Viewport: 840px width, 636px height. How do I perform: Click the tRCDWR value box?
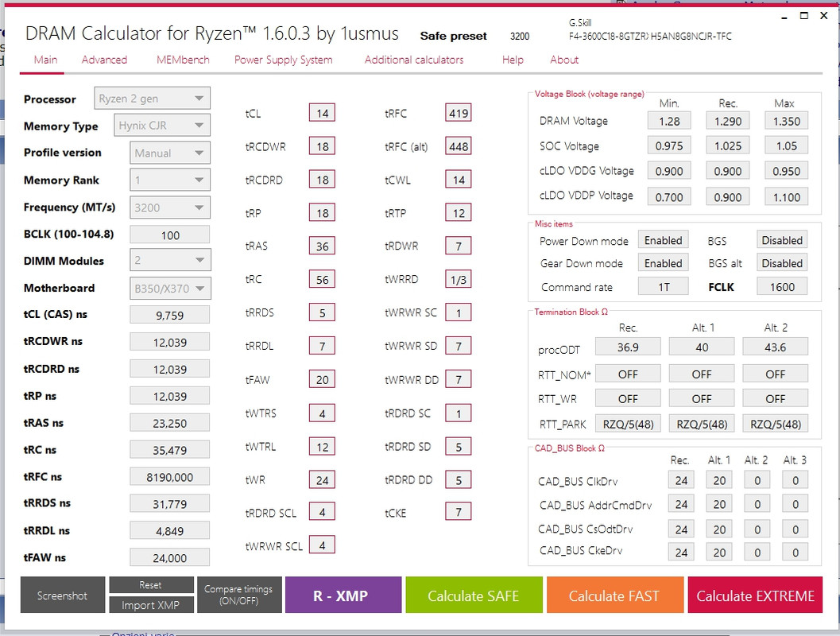tap(322, 146)
